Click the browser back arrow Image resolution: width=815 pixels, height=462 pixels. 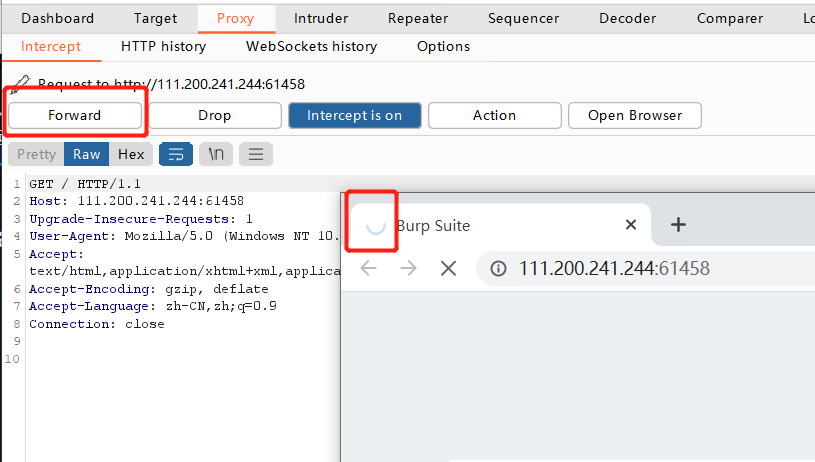pos(369,268)
